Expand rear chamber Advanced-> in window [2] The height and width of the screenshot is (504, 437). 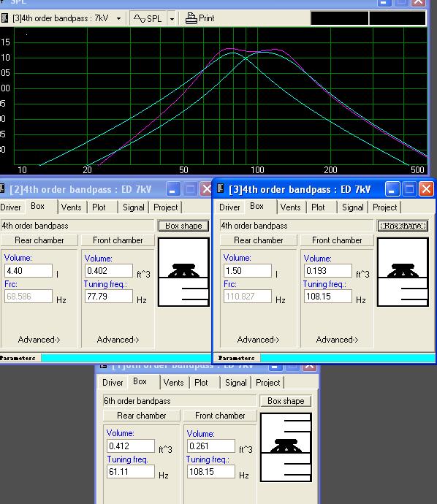39,340
